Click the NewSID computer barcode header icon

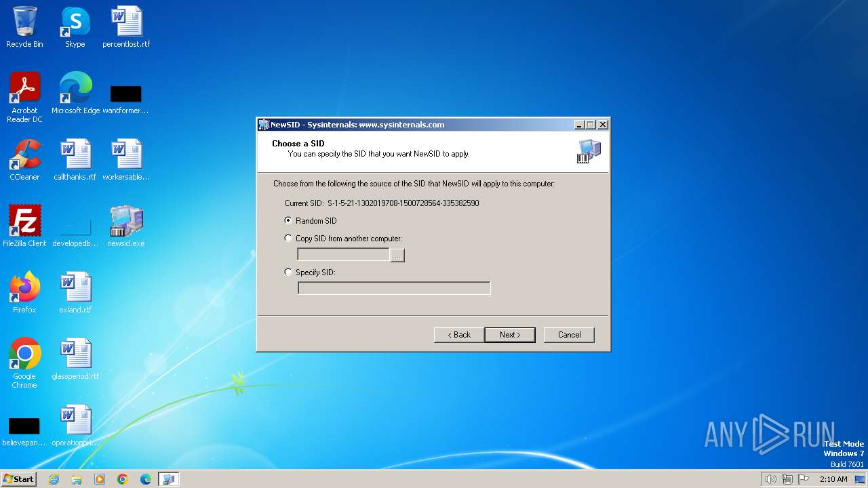coord(589,152)
